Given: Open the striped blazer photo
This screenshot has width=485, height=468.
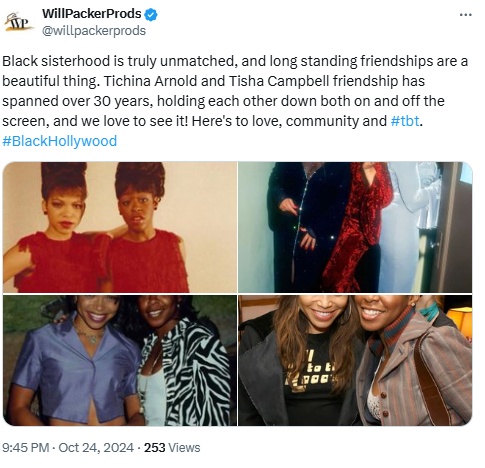Looking at the screenshot, I should coord(355,360).
